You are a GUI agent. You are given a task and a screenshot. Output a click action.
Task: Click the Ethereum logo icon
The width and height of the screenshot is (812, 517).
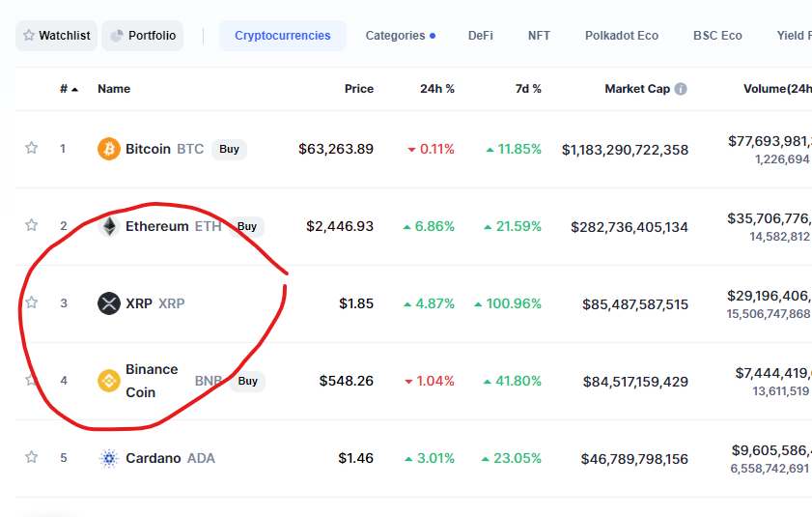pos(109,226)
